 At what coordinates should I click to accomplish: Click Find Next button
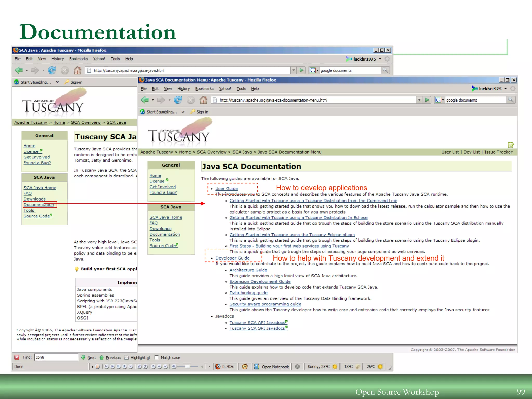89,357
